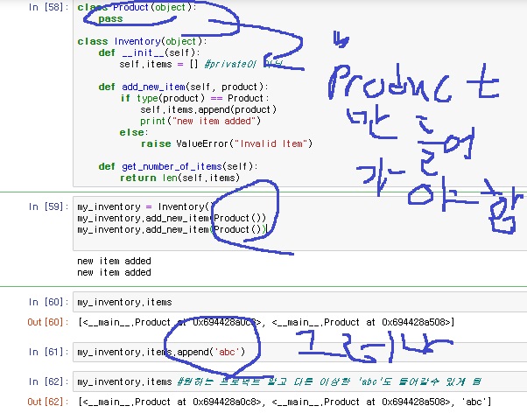Click the first 'new item added' output line
The height and width of the screenshot is (420, 527).
point(114,261)
